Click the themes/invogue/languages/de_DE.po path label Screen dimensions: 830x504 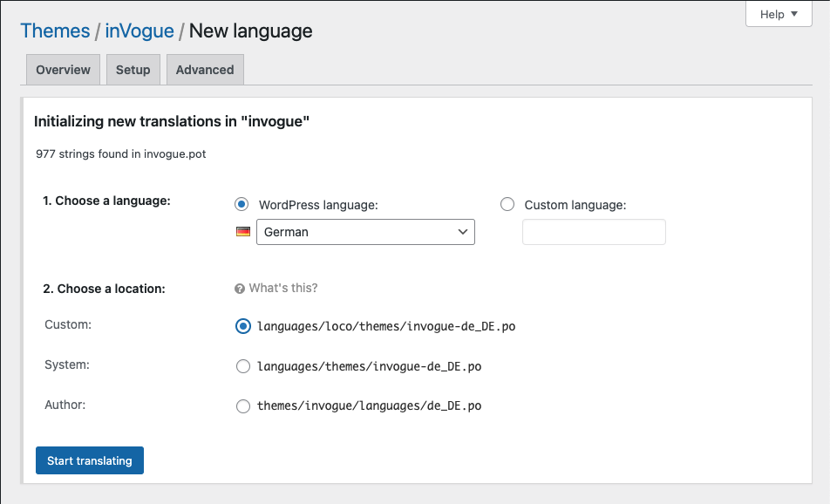(369, 405)
